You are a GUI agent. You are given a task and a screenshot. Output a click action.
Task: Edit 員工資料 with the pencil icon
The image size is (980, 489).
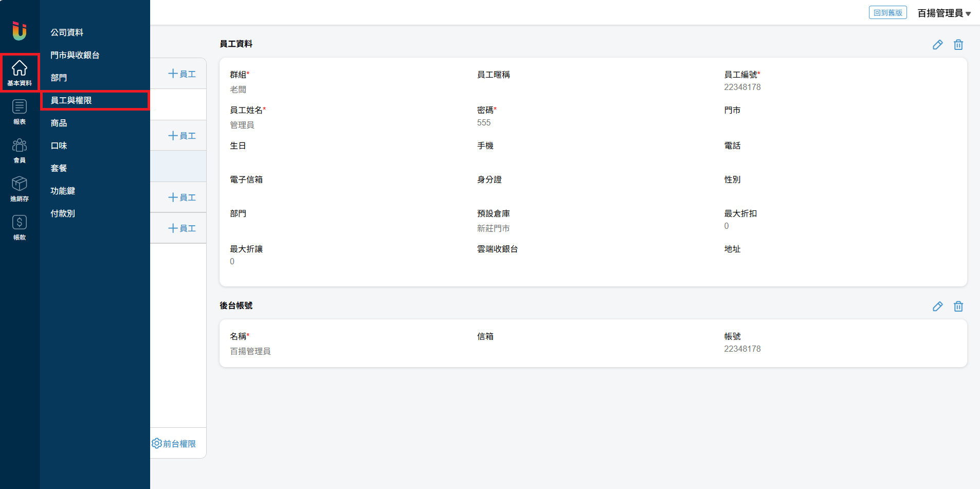937,45
